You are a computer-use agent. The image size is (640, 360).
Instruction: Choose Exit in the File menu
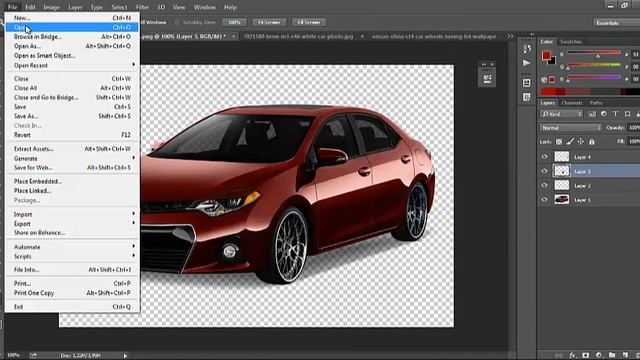click(72, 307)
